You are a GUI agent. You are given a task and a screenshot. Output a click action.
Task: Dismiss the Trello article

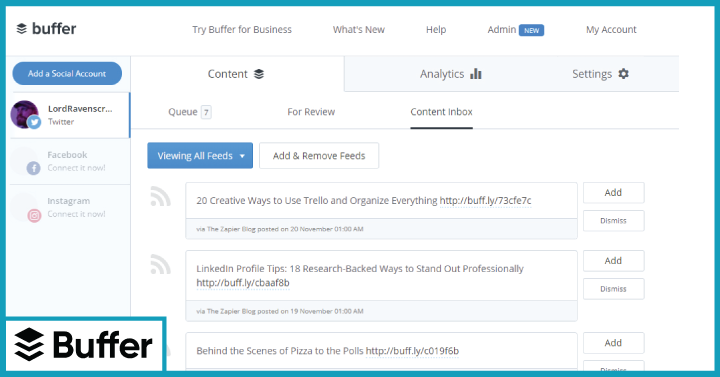(613, 221)
